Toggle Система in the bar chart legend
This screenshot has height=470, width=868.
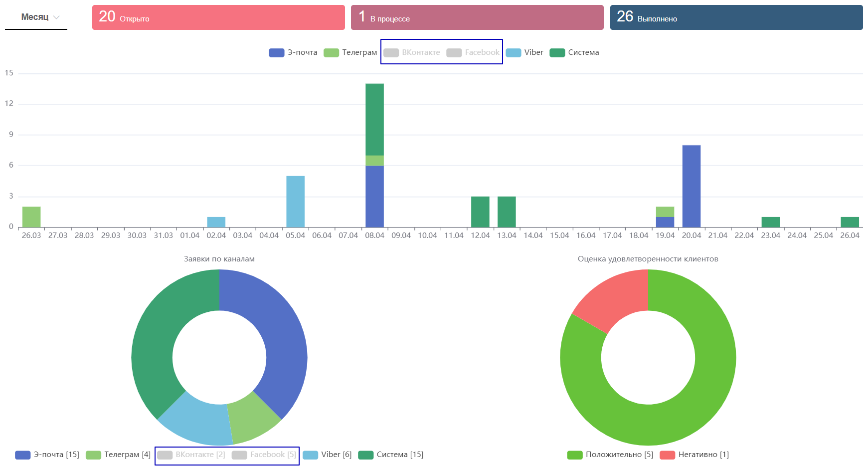point(574,52)
